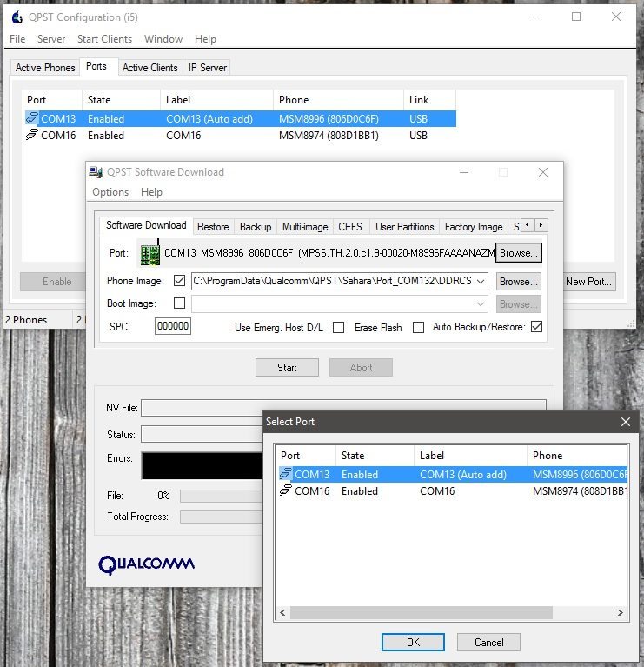Switch to the Backup tab

(x=255, y=227)
